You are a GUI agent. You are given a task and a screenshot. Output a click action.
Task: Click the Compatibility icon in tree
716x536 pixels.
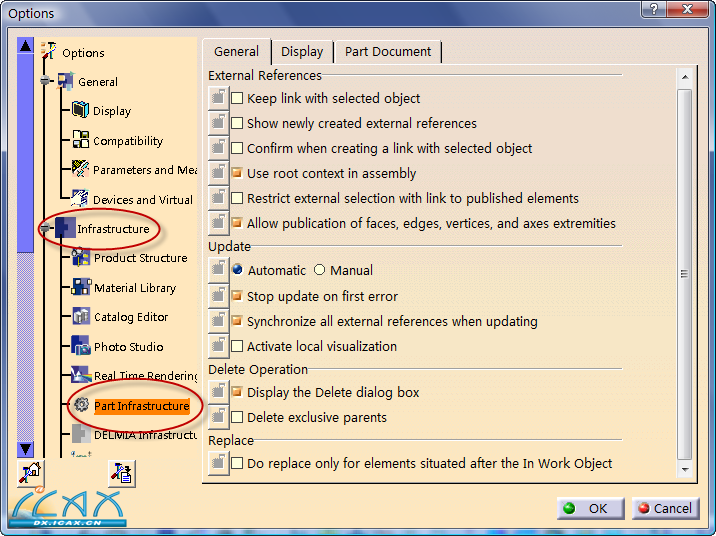(81, 139)
